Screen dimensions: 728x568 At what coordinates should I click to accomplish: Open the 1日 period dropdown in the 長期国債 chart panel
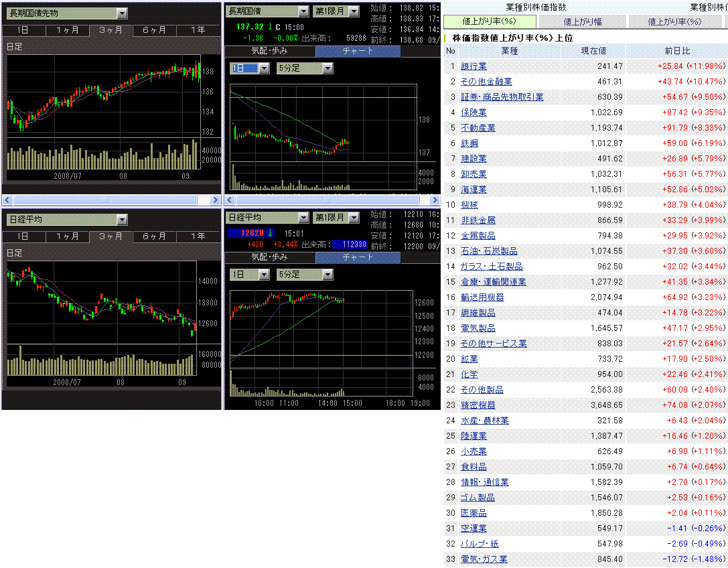(263, 68)
